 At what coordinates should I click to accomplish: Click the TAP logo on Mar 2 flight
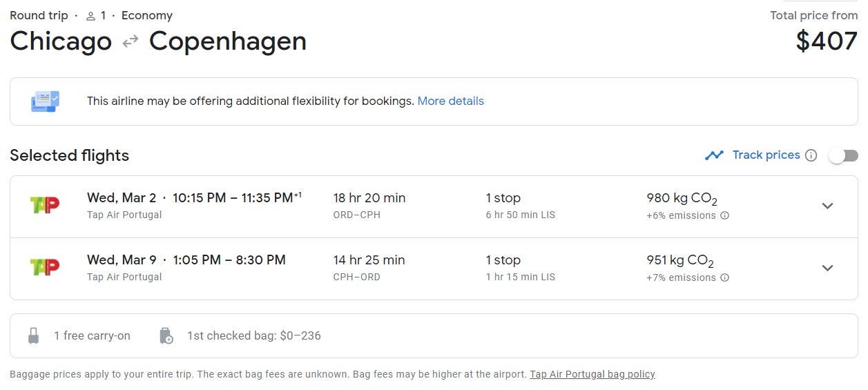click(x=45, y=205)
